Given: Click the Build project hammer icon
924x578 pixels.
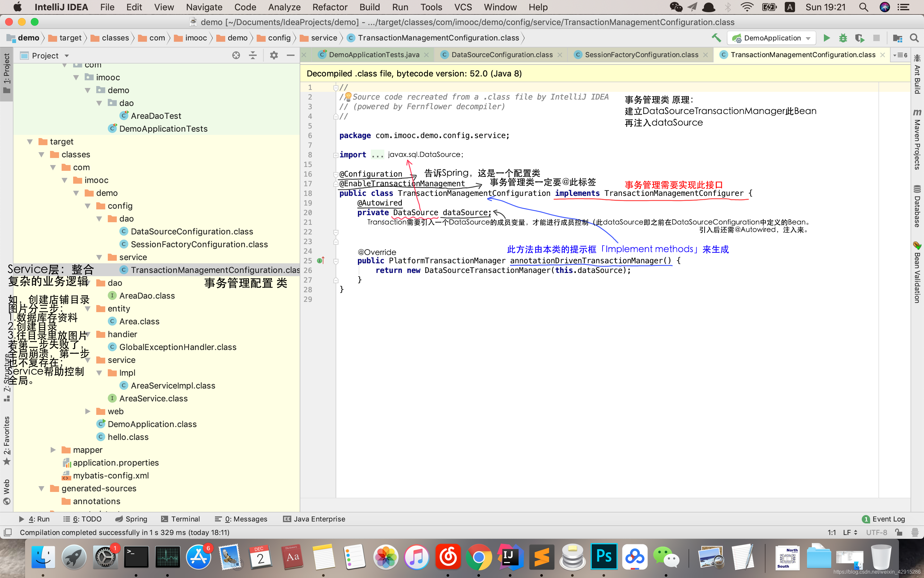Looking at the screenshot, I should (x=716, y=38).
